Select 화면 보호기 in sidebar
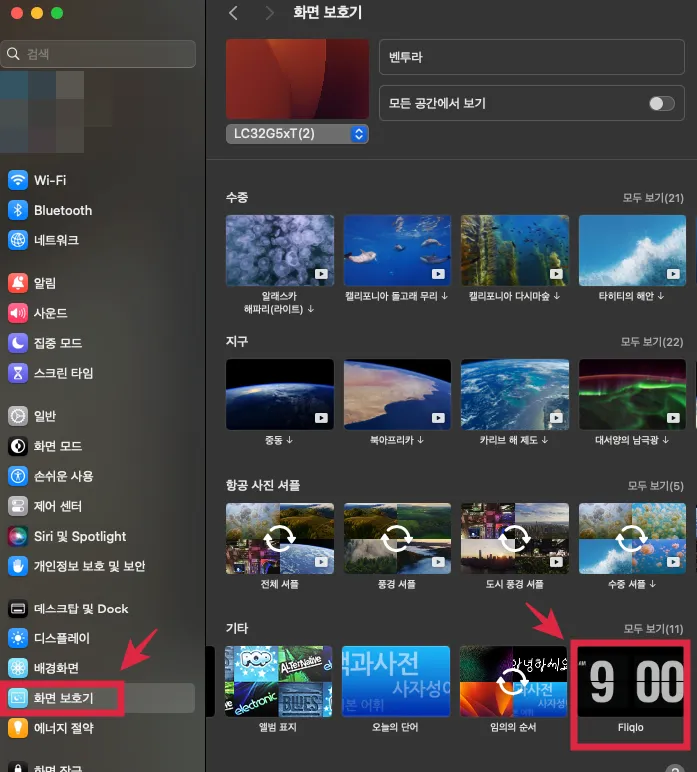The height and width of the screenshot is (772, 697). 98,698
